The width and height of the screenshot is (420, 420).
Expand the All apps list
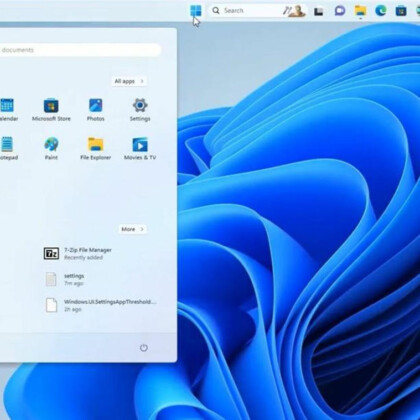point(129,81)
